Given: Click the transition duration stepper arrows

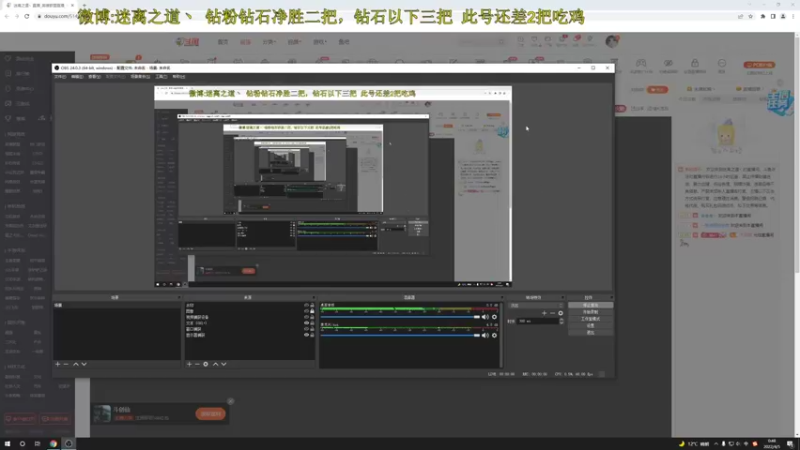Looking at the screenshot, I should pyautogui.click(x=561, y=321).
